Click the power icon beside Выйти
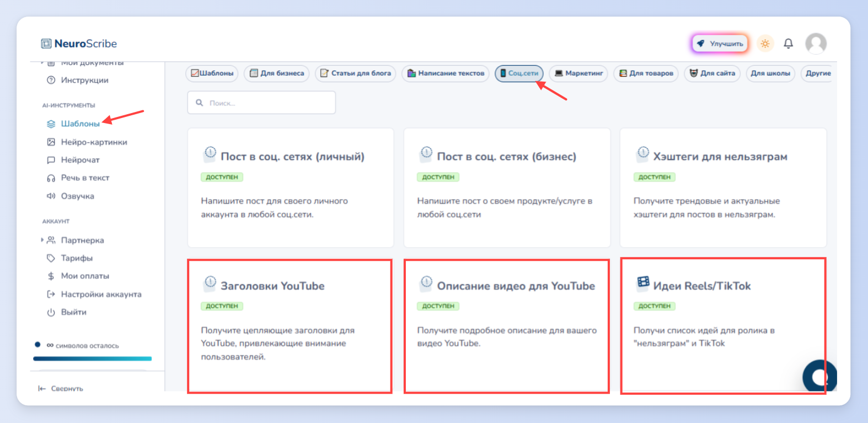This screenshot has width=868, height=423. (x=51, y=312)
